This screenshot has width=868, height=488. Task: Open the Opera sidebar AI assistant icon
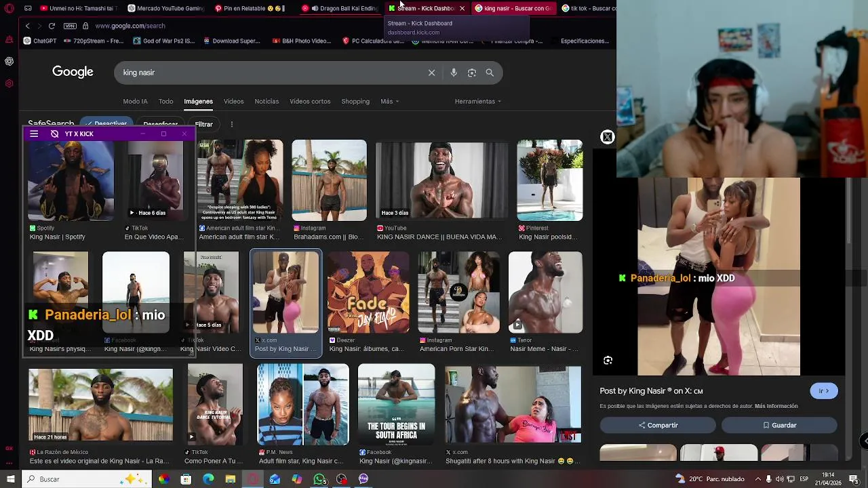9,62
